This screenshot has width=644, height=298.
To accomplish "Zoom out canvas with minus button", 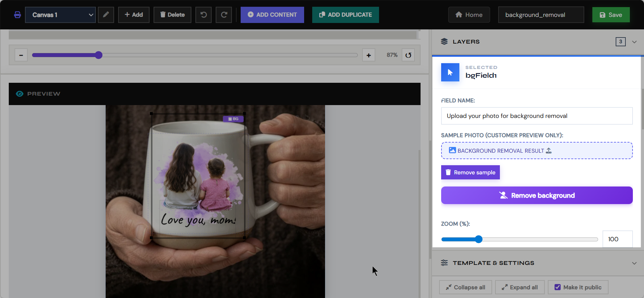I will [x=21, y=55].
